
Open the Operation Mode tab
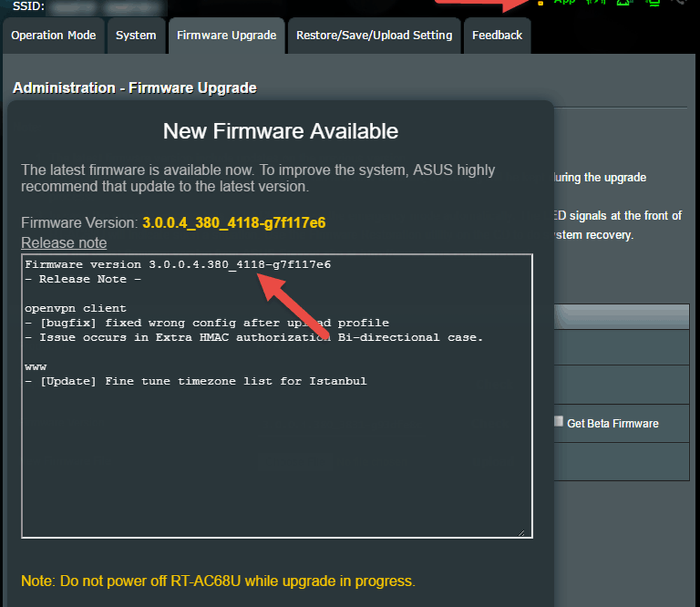[53, 36]
